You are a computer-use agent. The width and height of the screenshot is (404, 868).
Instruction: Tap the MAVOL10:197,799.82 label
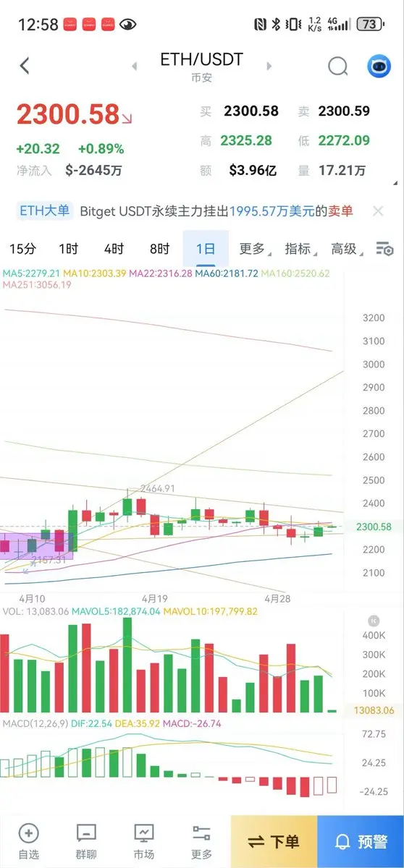click(211, 611)
